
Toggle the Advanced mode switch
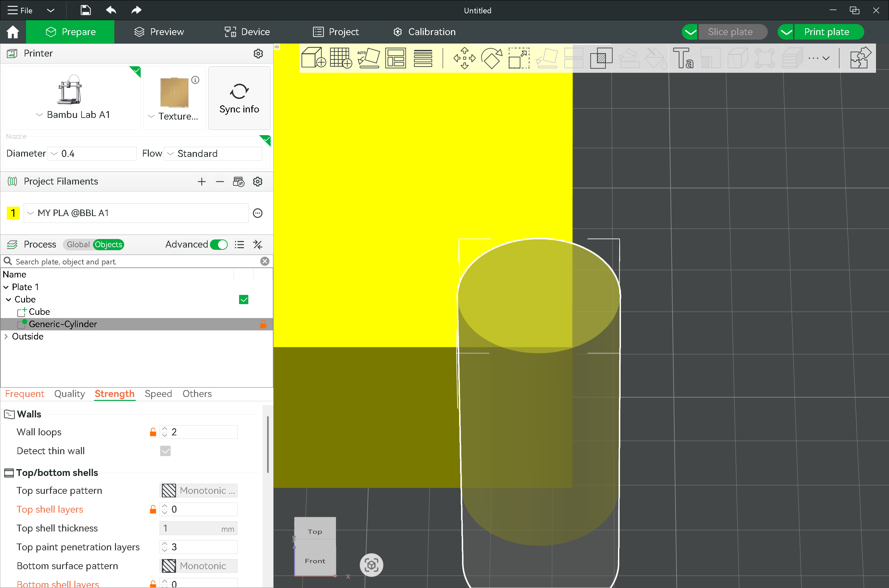point(219,245)
